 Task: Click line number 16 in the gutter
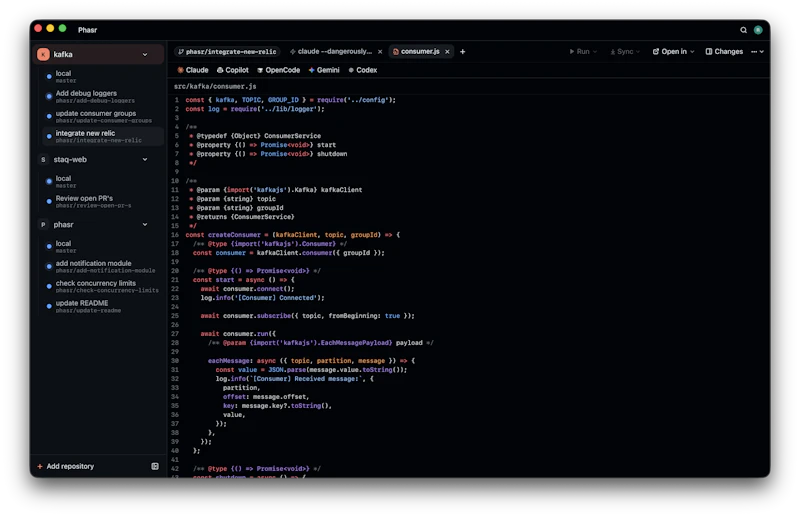point(175,235)
